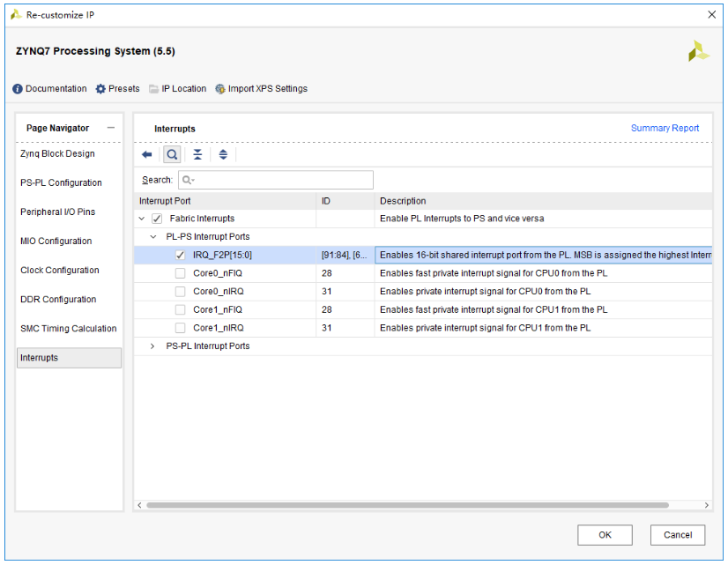The height and width of the screenshot is (565, 728).
Task: Select the Core1_nFIQ row label
Action: click(218, 309)
